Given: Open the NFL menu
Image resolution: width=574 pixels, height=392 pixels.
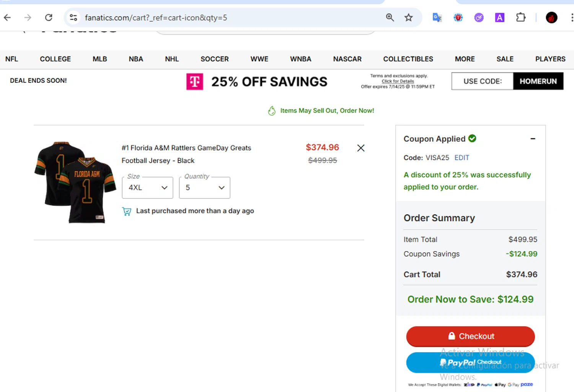Looking at the screenshot, I should click(x=11, y=59).
